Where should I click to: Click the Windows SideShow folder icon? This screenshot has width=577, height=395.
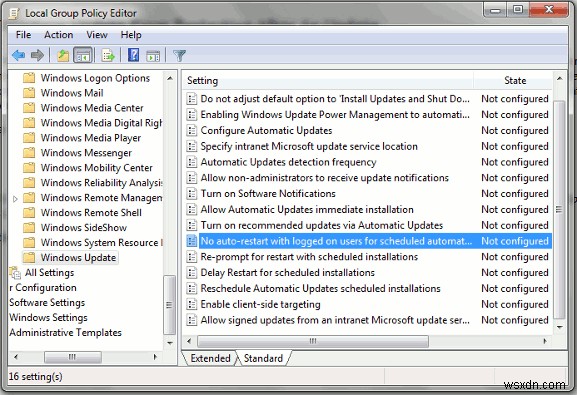29,228
